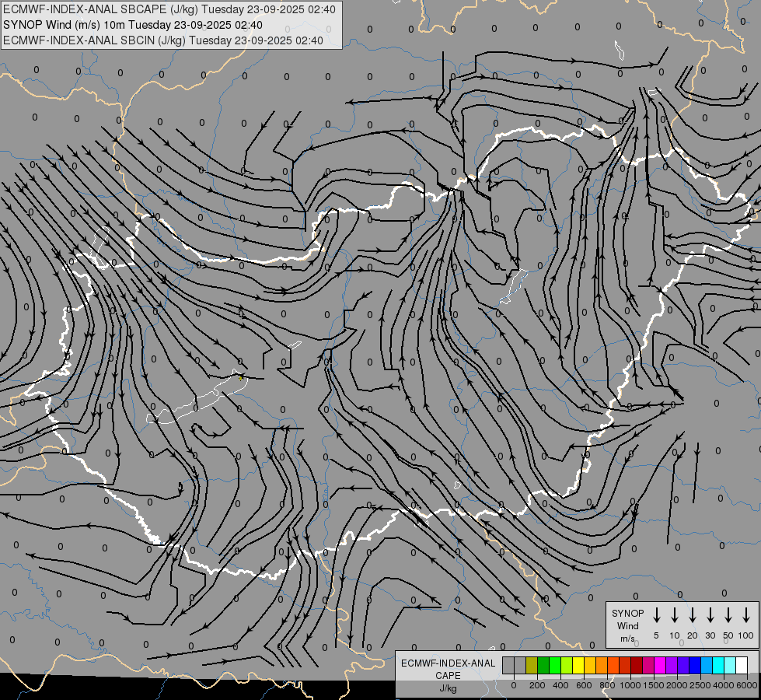The image size is (761, 700).
Task: Click the '10' speed label in wind legend
Action: coord(674,635)
